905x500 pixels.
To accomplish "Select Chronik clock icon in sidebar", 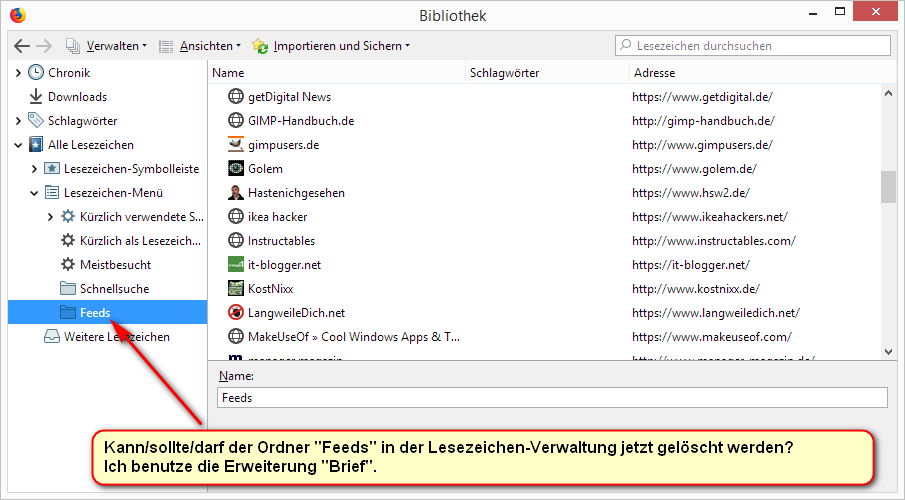I will click(36, 72).
